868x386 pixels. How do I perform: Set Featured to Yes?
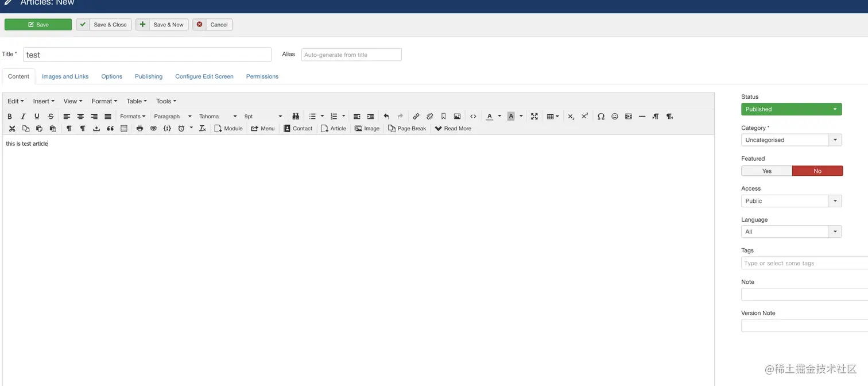pyautogui.click(x=767, y=171)
